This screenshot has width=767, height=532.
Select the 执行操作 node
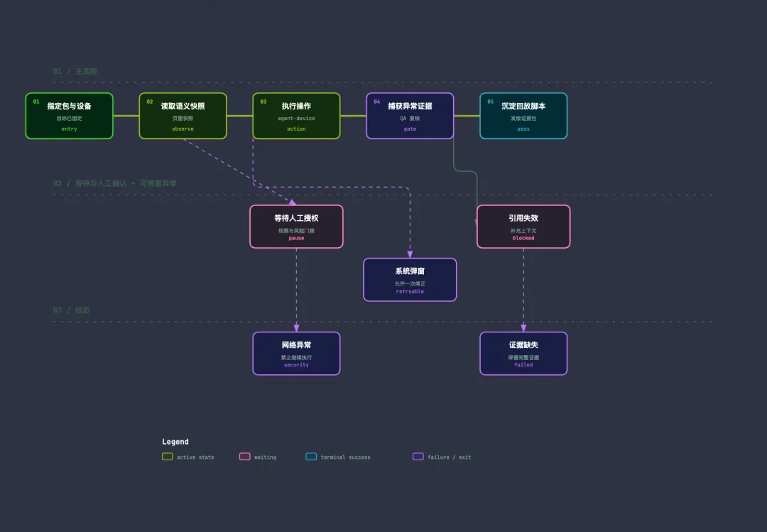point(296,116)
